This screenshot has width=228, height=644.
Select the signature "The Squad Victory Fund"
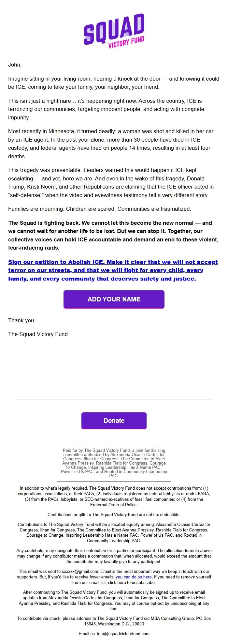(x=38, y=334)
